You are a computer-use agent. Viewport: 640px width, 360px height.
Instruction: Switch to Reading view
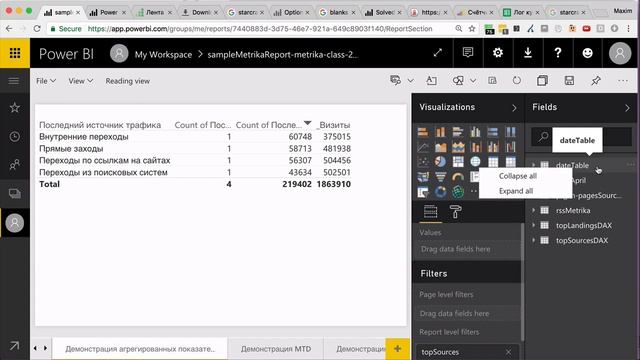pos(127,81)
